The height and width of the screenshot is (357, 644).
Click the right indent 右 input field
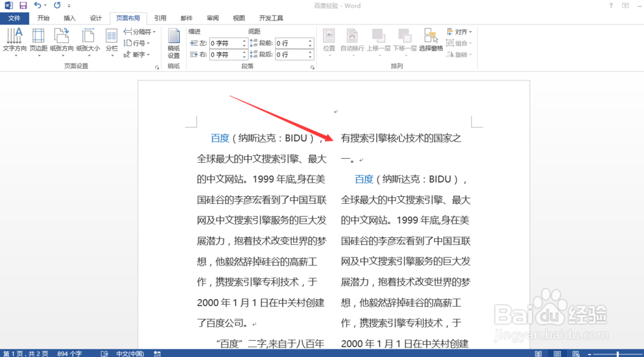coord(225,55)
